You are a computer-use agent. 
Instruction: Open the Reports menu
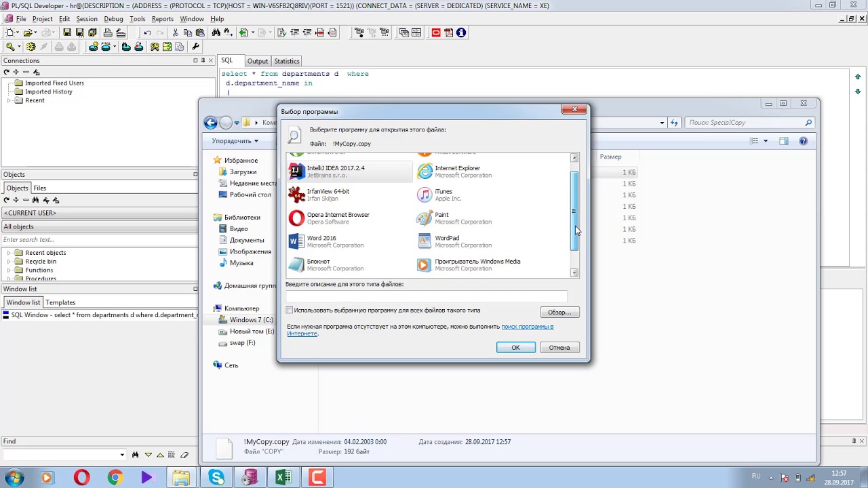coord(163,19)
